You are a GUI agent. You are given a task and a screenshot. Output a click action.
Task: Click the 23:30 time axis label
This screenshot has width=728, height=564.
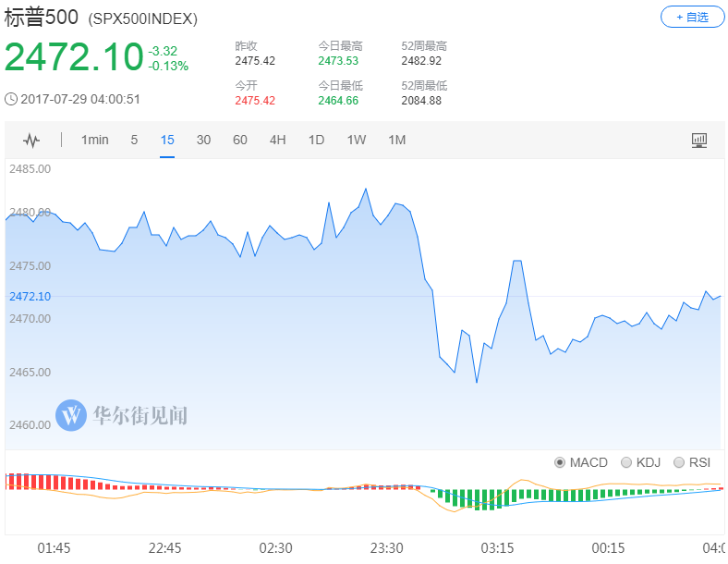pyautogui.click(x=386, y=548)
